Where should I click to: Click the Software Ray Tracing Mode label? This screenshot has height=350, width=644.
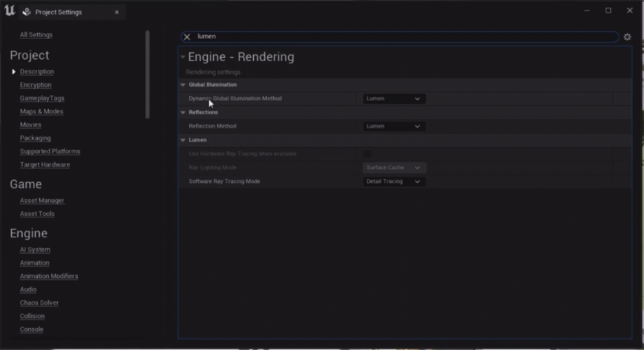pos(224,182)
